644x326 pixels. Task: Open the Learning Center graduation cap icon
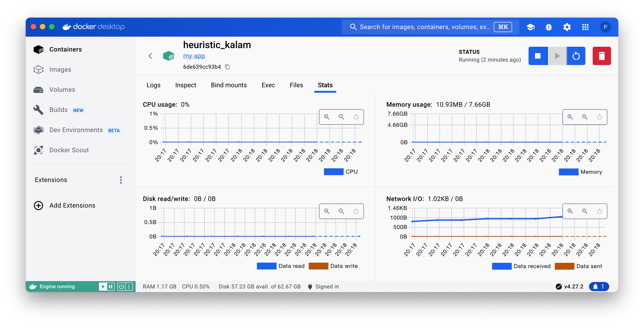(x=530, y=27)
